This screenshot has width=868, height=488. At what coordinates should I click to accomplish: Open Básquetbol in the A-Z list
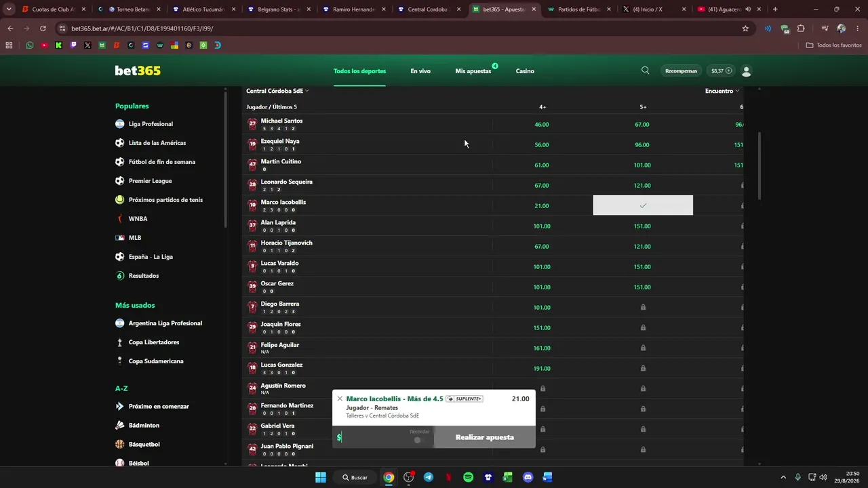[144, 444]
